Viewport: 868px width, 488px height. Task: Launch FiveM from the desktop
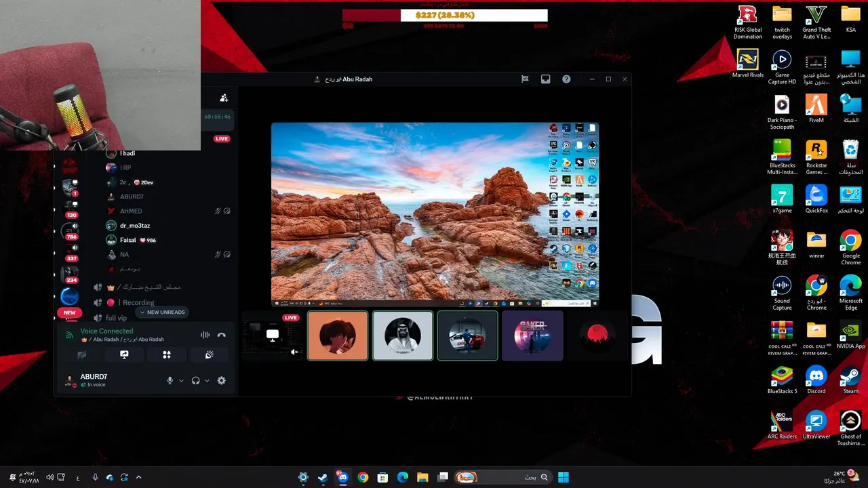click(816, 108)
